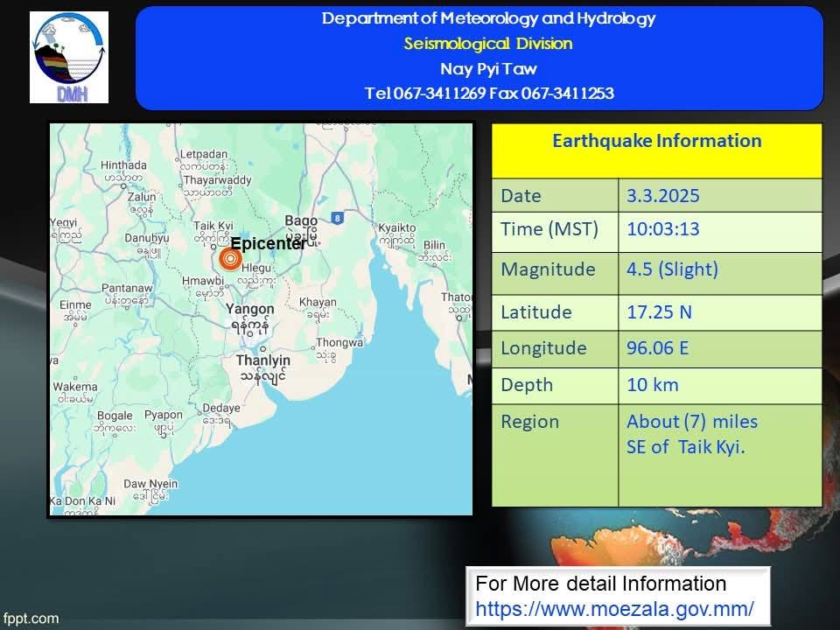Select the longitude value 96.06 E
This screenshot has height=630, width=840.
[x=657, y=347]
